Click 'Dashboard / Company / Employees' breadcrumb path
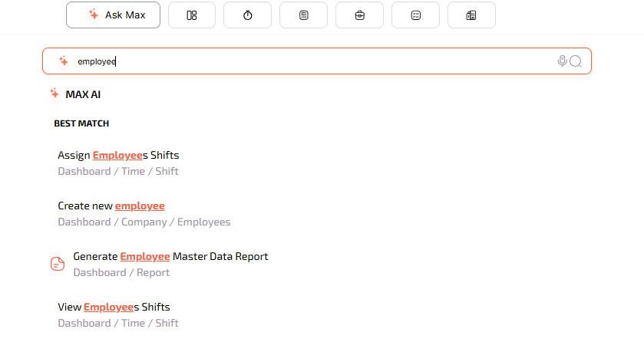644x342 pixels. click(x=144, y=222)
